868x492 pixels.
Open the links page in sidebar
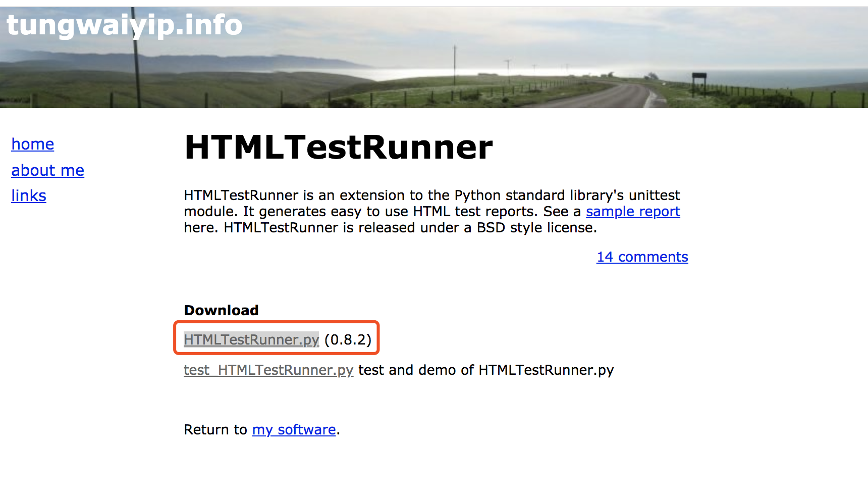point(29,196)
